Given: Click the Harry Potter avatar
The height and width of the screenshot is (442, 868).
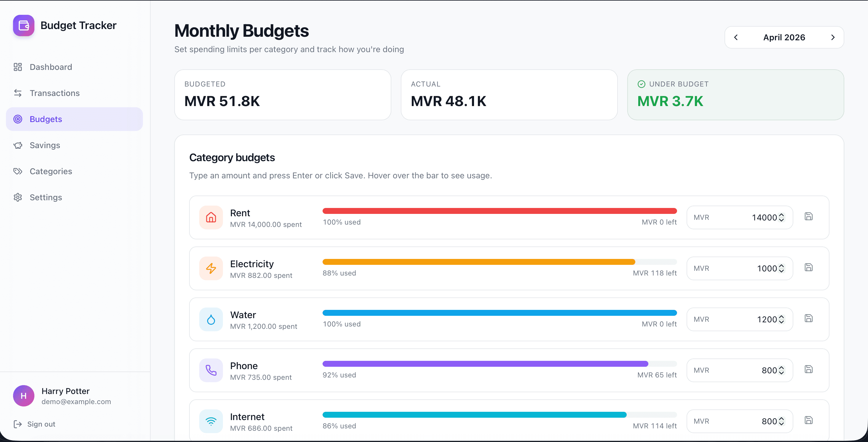Looking at the screenshot, I should (x=24, y=395).
